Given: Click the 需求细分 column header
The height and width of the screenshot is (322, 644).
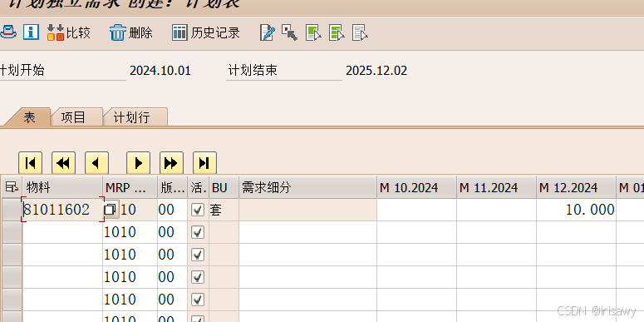Looking at the screenshot, I should click(308, 188).
